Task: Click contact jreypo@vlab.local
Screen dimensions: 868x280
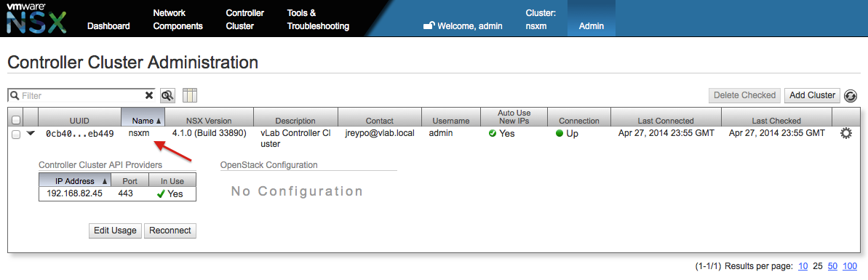Action: click(x=379, y=133)
